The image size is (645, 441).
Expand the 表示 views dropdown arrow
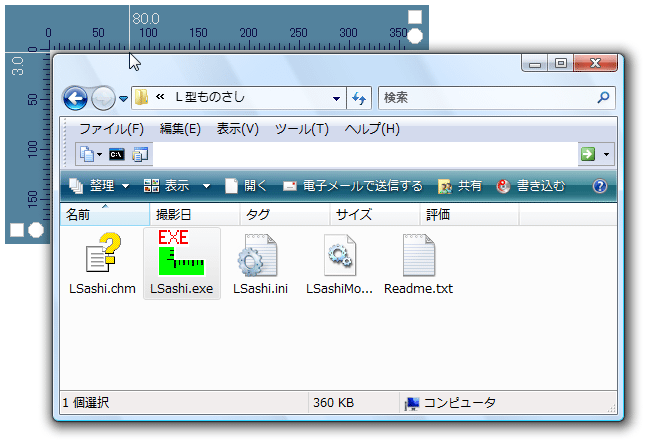[x=206, y=186]
